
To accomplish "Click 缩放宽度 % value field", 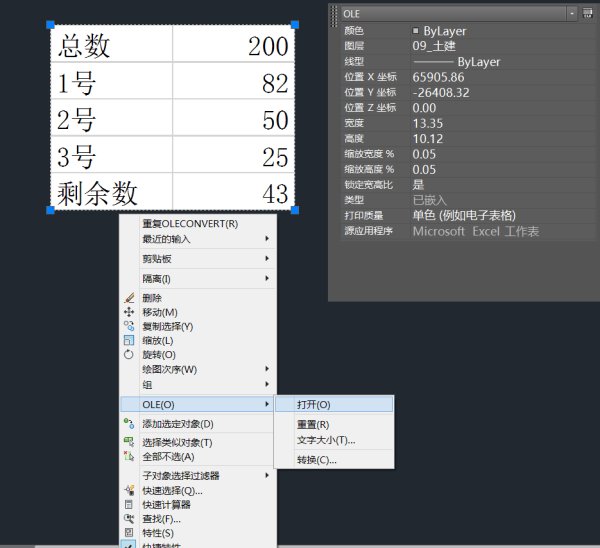I will click(503, 154).
